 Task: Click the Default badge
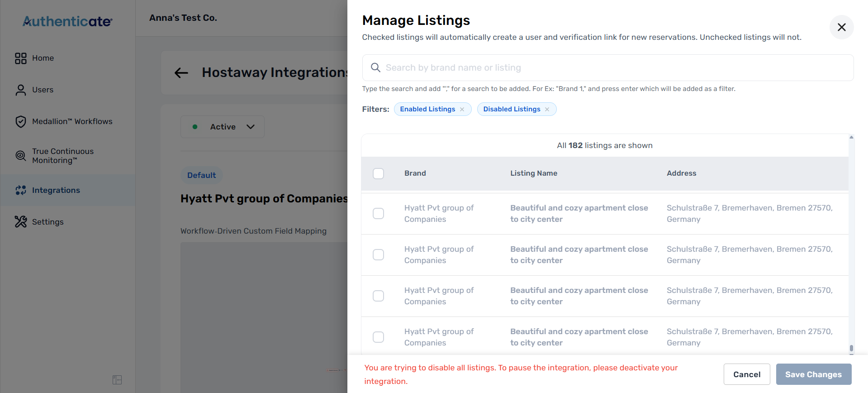[x=201, y=175]
